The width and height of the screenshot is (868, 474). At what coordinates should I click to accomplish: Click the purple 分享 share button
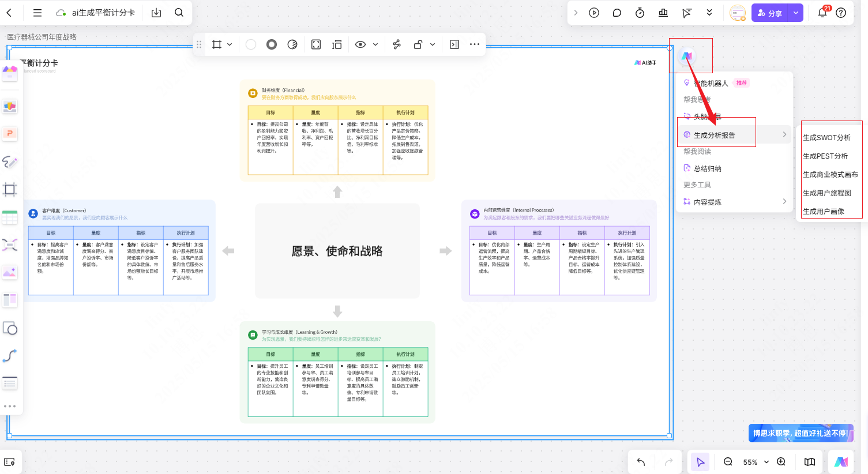pos(770,13)
